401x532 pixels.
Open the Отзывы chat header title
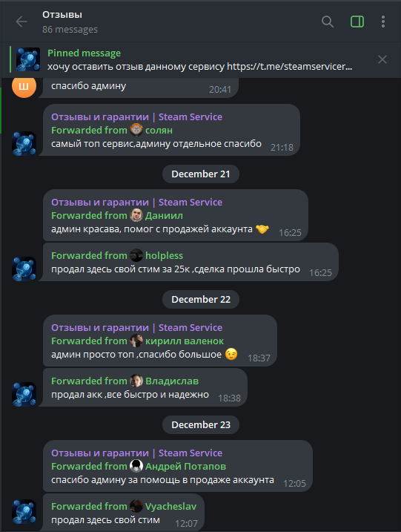tap(62, 15)
